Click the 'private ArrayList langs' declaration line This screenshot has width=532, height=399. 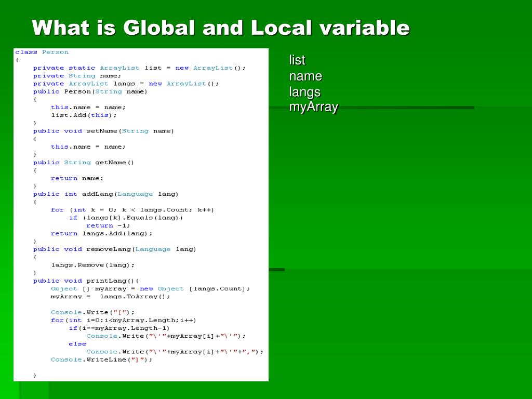[x=126, y=84]
